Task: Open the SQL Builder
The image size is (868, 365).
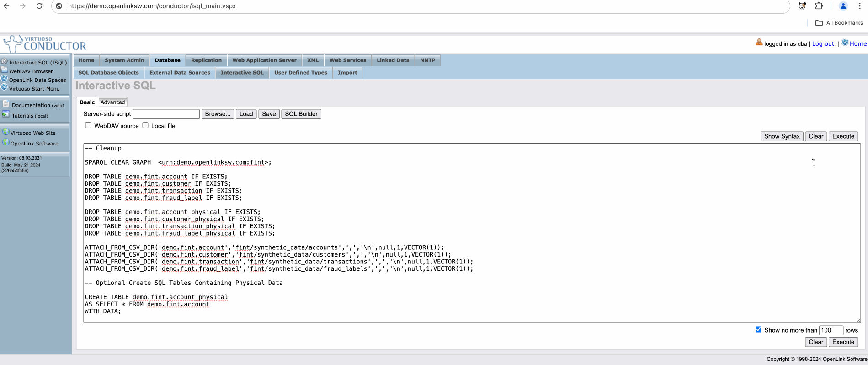Action: [301, 114]
